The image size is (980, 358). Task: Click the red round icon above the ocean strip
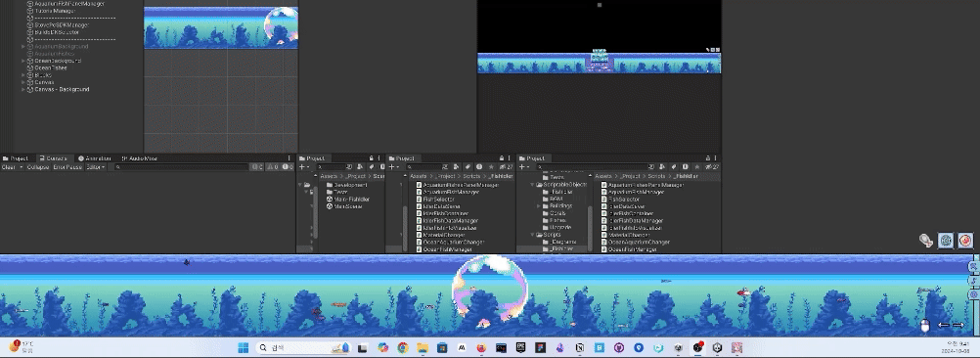pyautogui.click(x=965, y=240)
